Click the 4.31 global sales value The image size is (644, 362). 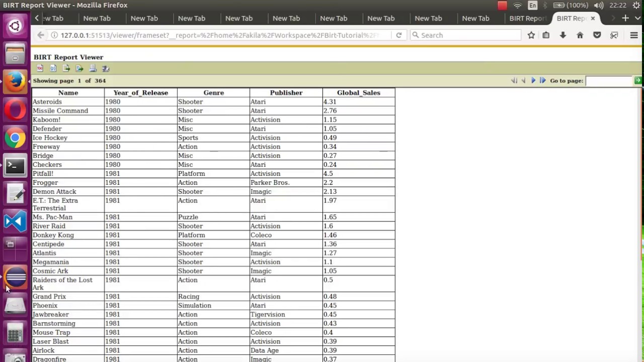coord(330,102)
